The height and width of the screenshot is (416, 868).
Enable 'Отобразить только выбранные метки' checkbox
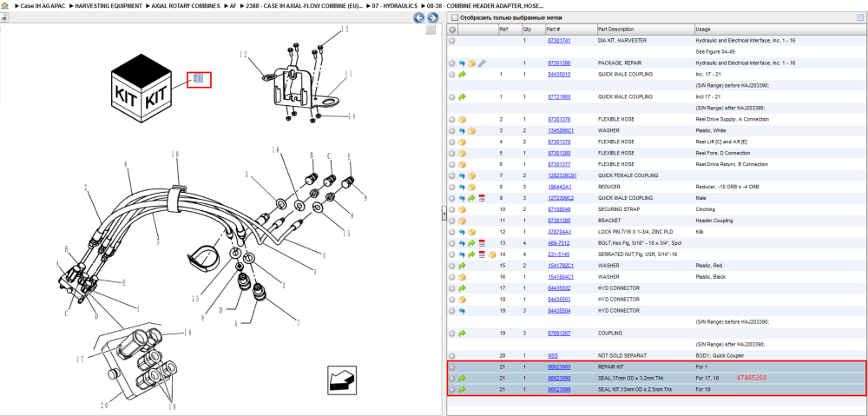[454, 17]
